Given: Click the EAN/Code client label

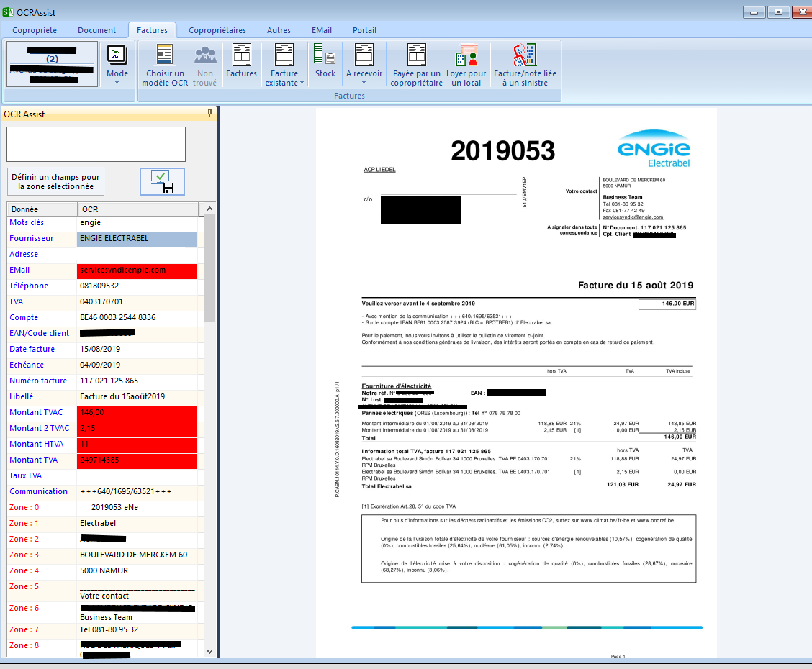Looking at the screenshot, I should (40, 333).
